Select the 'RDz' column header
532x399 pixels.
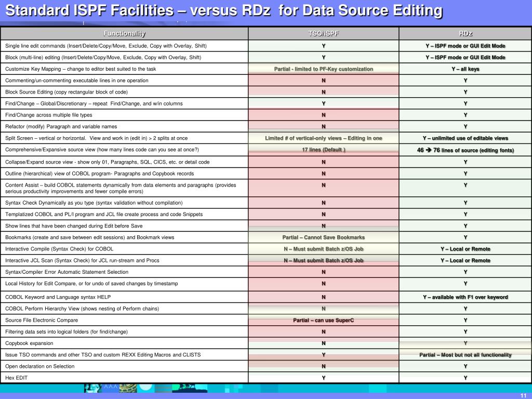tap(465, 34)
